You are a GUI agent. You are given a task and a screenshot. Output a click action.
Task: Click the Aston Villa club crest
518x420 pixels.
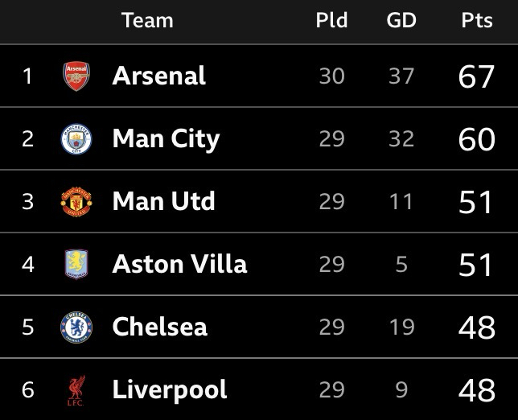(76, 264)
